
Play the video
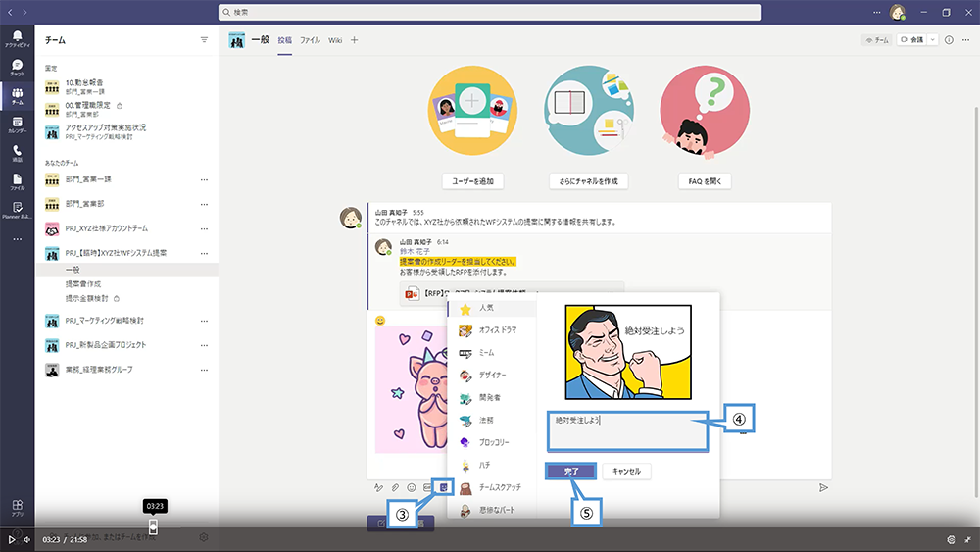(x=11, y=539)
